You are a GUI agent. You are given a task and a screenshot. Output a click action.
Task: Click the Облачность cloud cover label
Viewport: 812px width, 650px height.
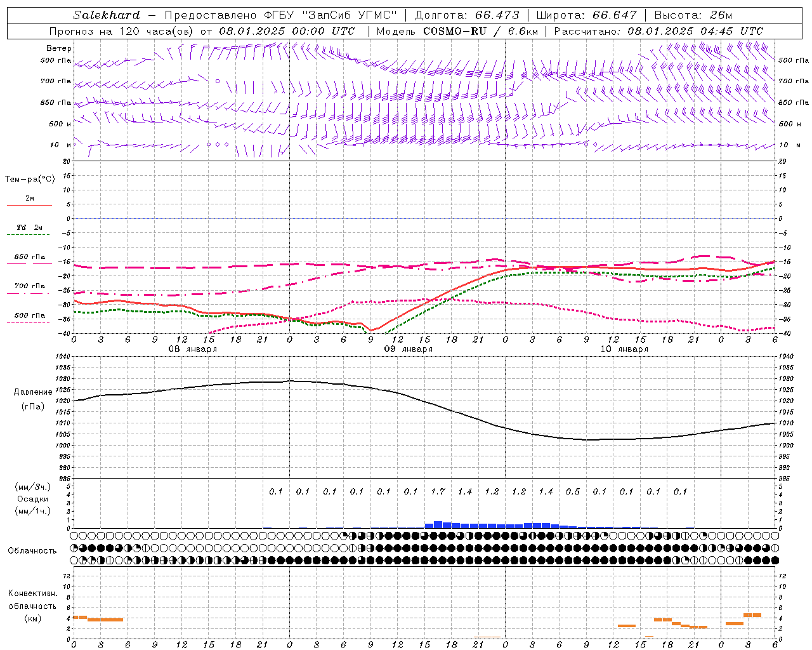(32, 551)
